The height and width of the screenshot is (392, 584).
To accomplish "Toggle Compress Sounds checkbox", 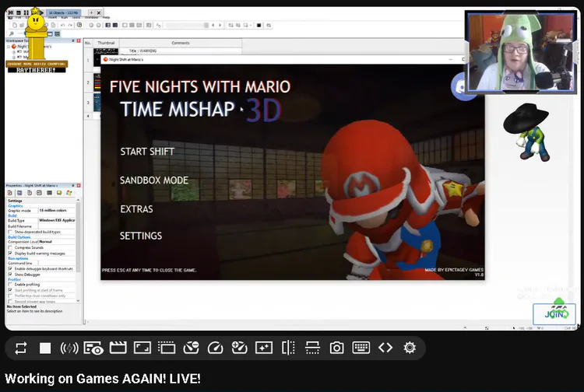I will tap(10, 247).
